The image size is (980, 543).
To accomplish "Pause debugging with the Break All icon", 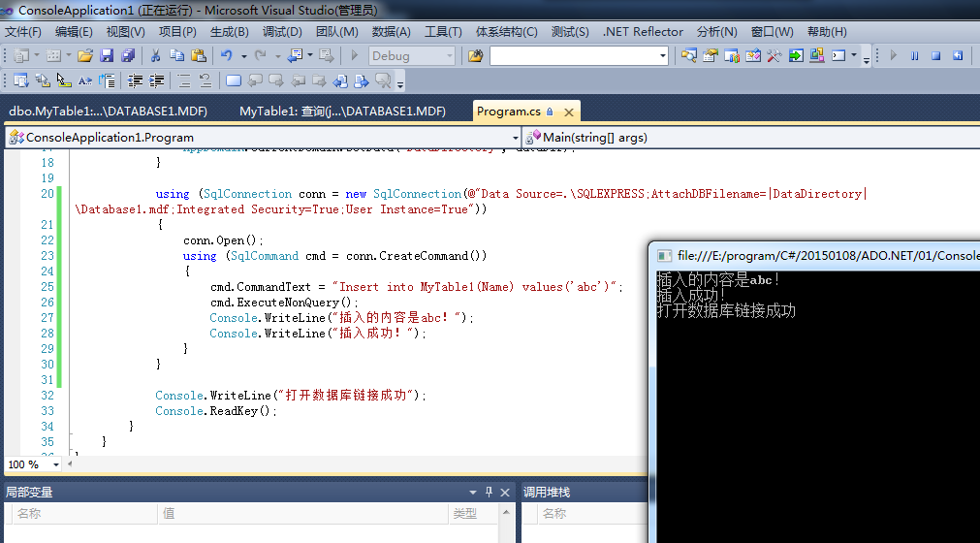I will point(914,55).
